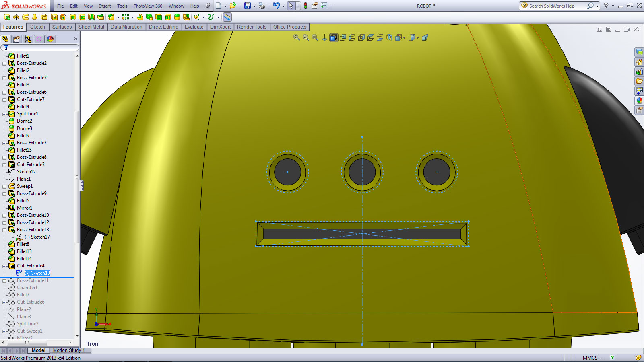This screenshot has height=362, width=644.
Task: Open the Linear Pattern dropdown arrow
Action: [x=132, y=17]
